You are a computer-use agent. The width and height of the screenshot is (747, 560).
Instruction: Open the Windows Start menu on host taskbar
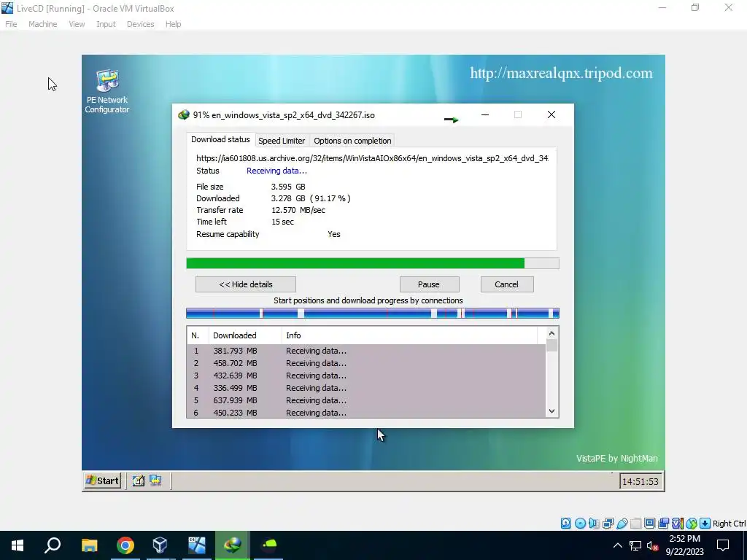coord(18,545)
